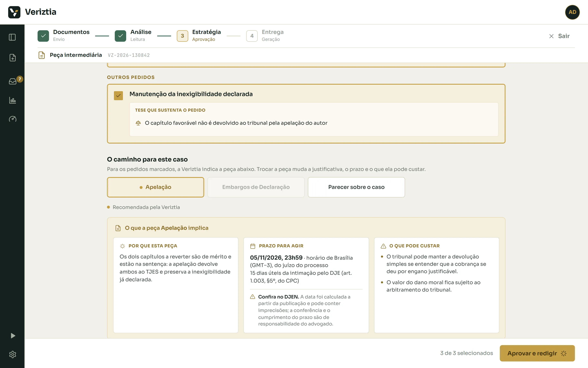Choose Parecer sobre o caso option
The height and width of the screenshot is (368, 588).
tap(356, 187)
